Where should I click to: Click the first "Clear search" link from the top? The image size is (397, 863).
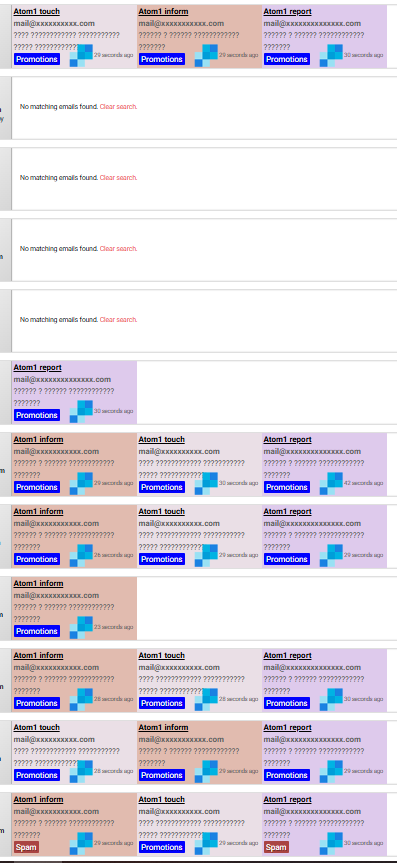118,107
